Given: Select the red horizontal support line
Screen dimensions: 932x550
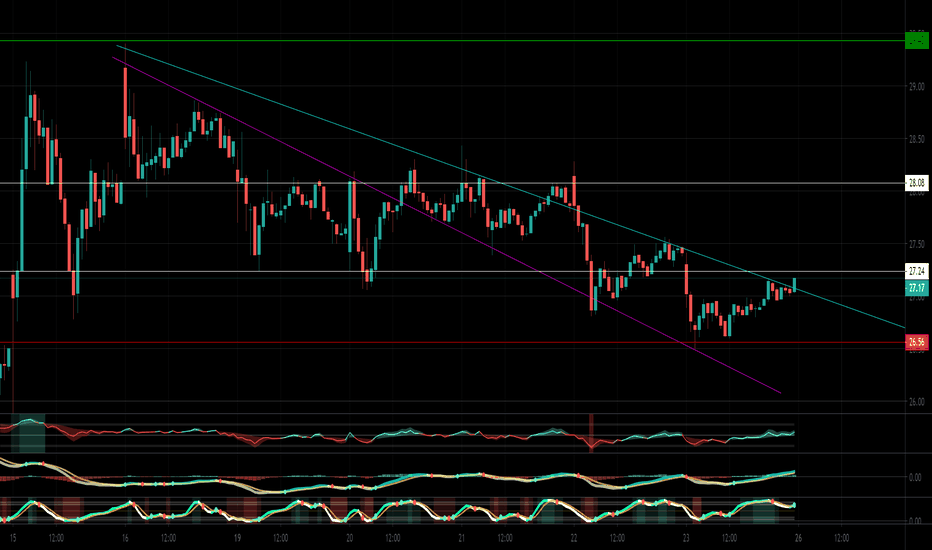Looking at the screenshot, I should click(x=452, y=342).
